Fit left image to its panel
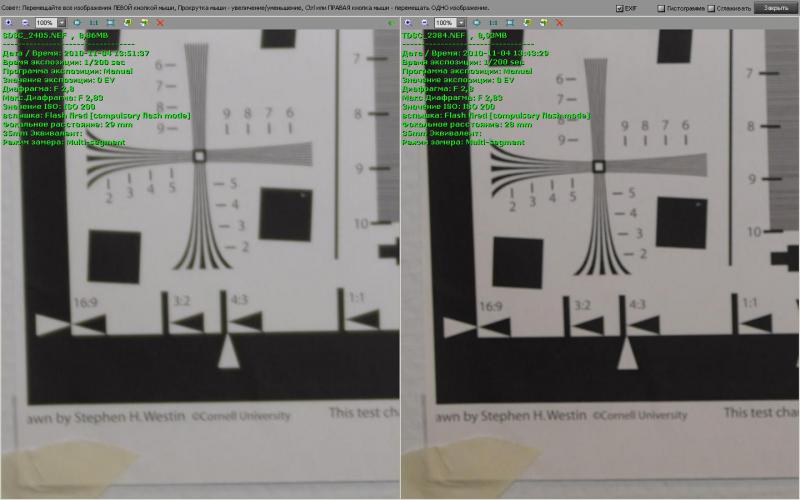 coord(77,22)
